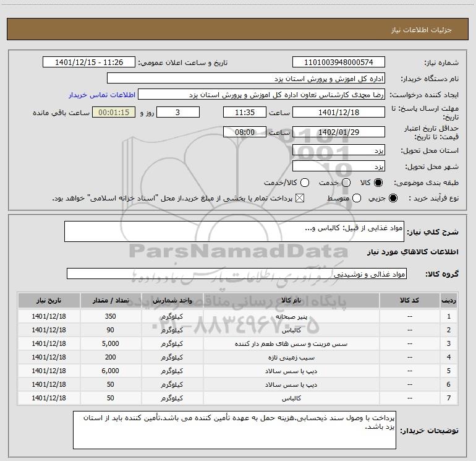The image size is (476, 461).
Task: Click the page title جزئیات اطلاعات نیاز
Action: [422, 30]
